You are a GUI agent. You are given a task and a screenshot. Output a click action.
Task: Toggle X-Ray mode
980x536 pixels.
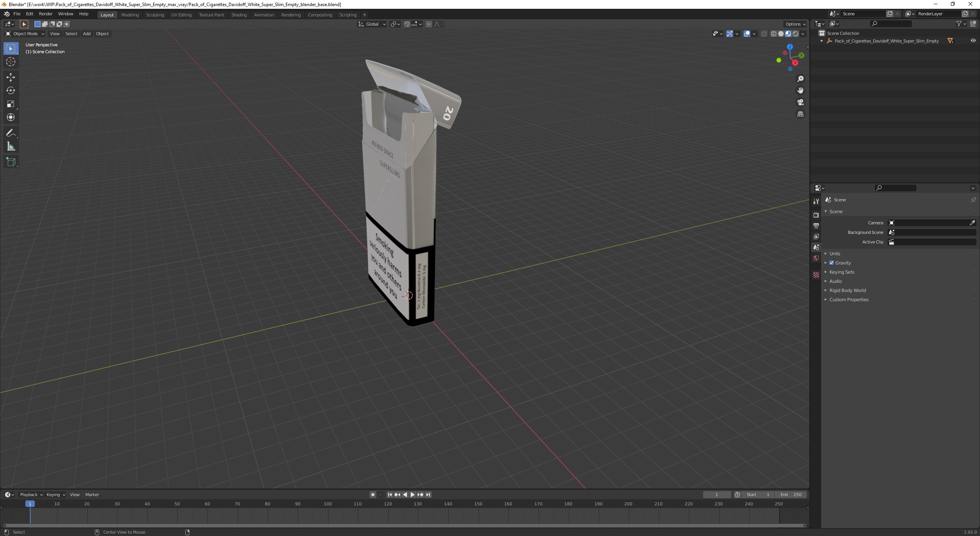click(x=764, y=34)
